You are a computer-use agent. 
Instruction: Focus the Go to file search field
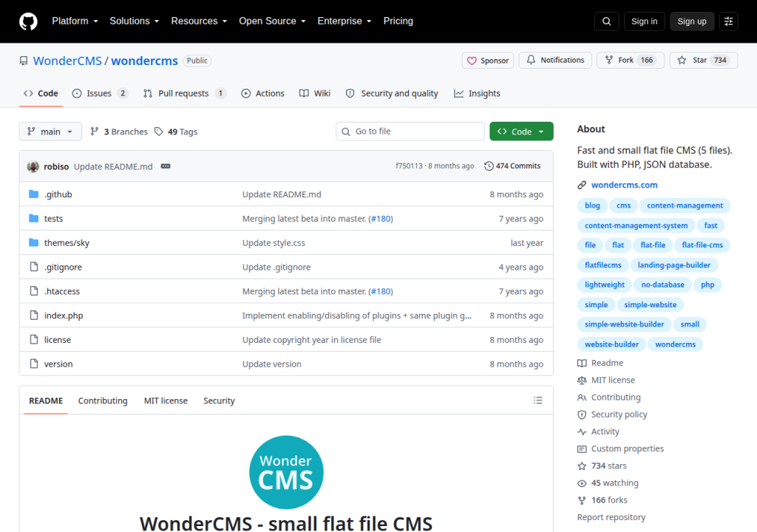pos(410,132)
